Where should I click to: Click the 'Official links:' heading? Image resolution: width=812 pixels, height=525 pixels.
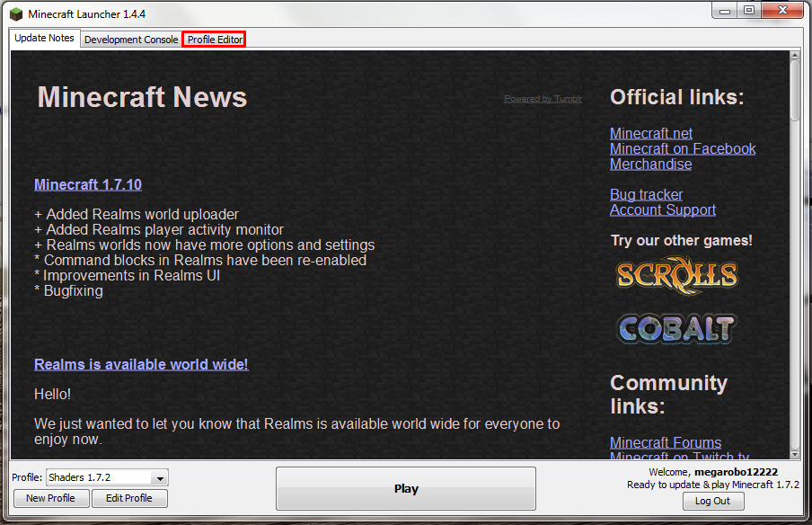[677, 97]
